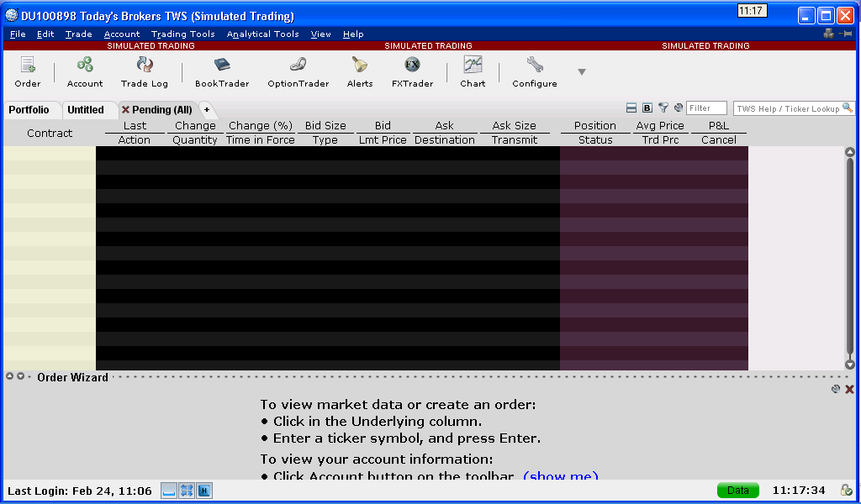
Task: Click the Change (%) column header
Action: click(261, 126)
